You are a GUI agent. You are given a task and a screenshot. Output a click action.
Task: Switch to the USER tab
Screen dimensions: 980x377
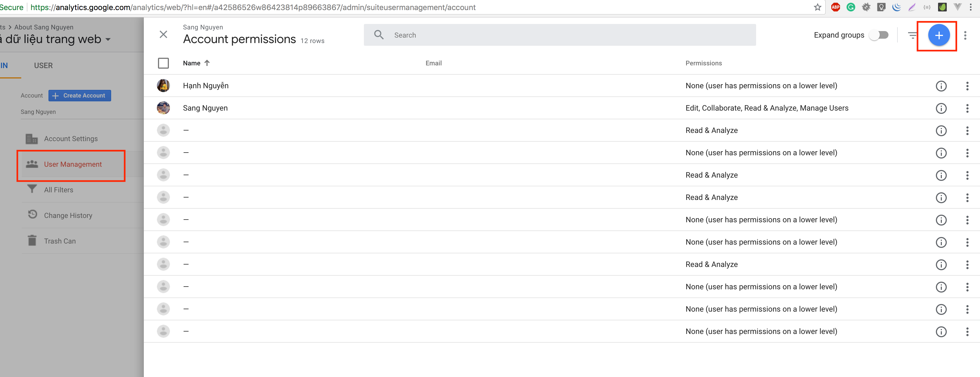(43, 65)
